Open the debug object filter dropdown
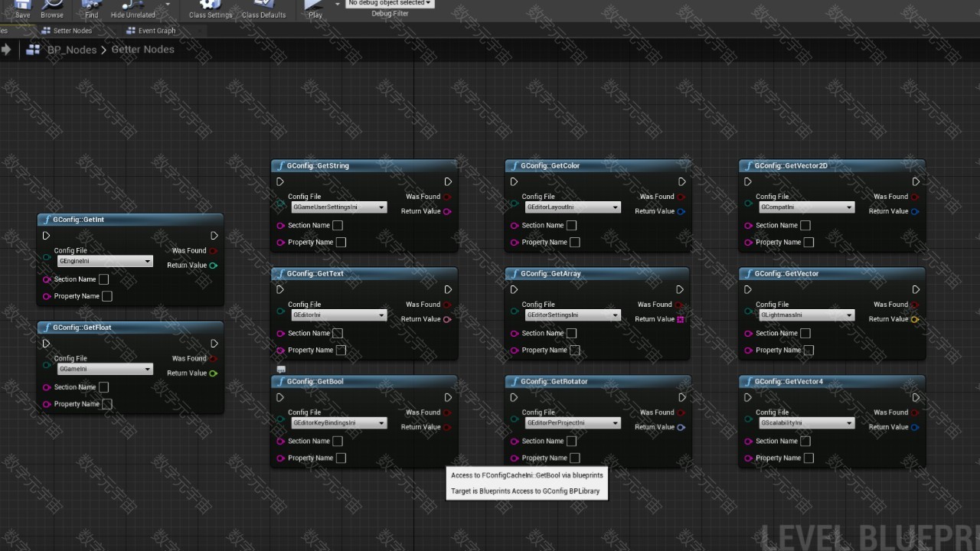This screenshot has width=980, height=551. pos(390,3)
